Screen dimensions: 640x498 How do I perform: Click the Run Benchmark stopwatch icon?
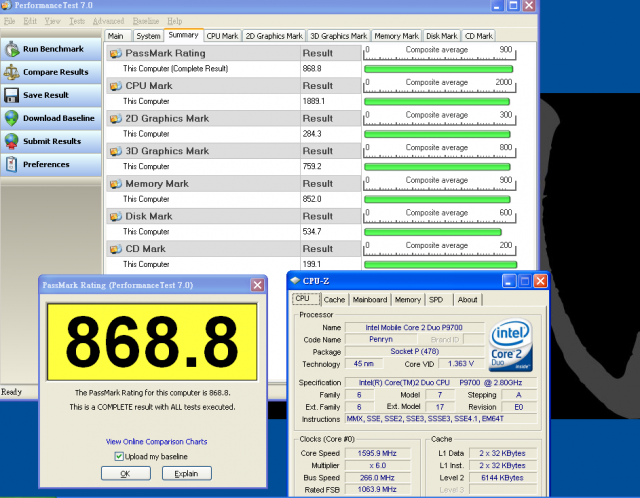(x=12, y=49)
